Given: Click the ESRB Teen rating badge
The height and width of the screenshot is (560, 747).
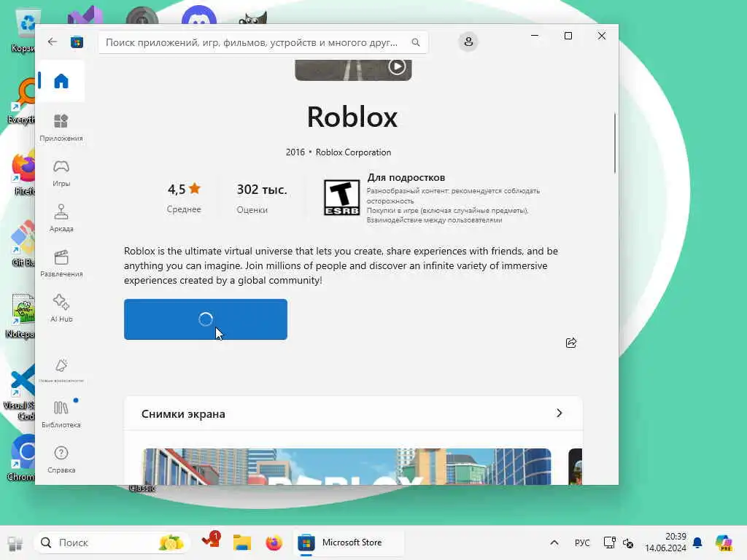Looking at the screenshot, I should tap(341, 198).
